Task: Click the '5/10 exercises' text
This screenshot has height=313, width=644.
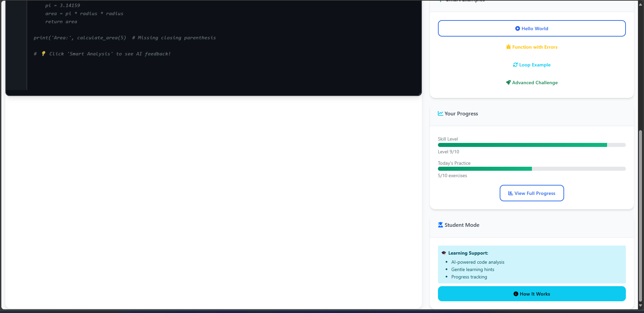Action: coord(452,175)
